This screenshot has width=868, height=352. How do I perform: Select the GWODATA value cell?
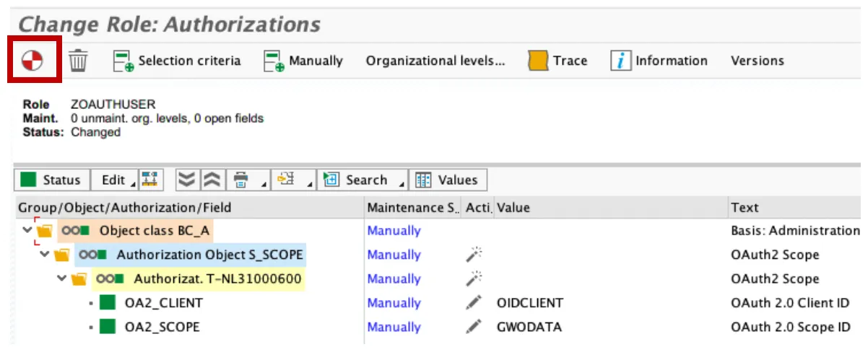tap(529, 327)
